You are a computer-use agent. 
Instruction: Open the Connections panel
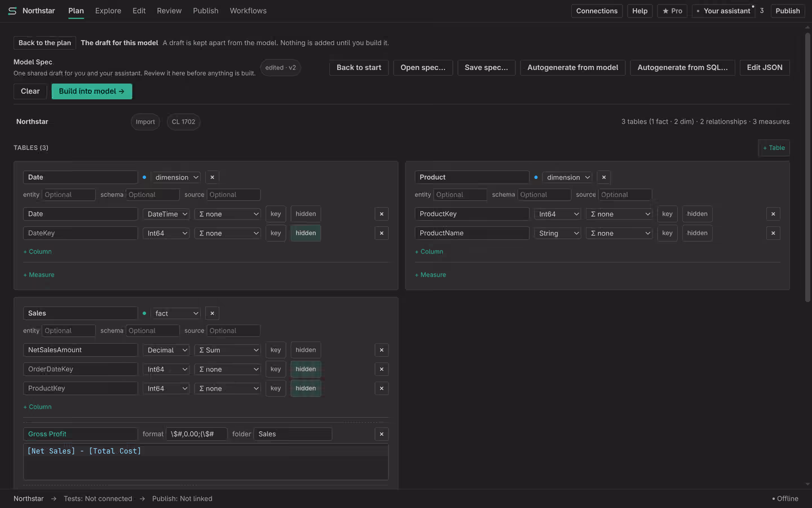[x=597, y=11]
